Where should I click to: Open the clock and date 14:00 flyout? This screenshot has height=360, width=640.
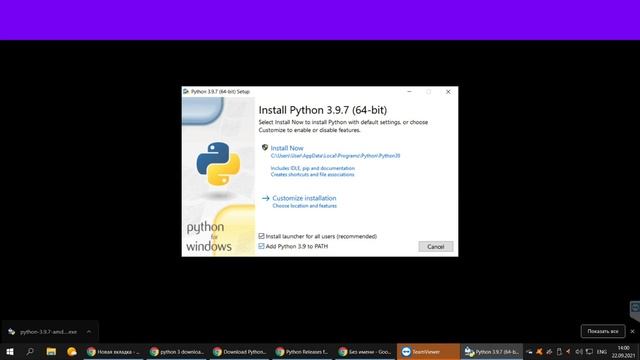(623, 352)
